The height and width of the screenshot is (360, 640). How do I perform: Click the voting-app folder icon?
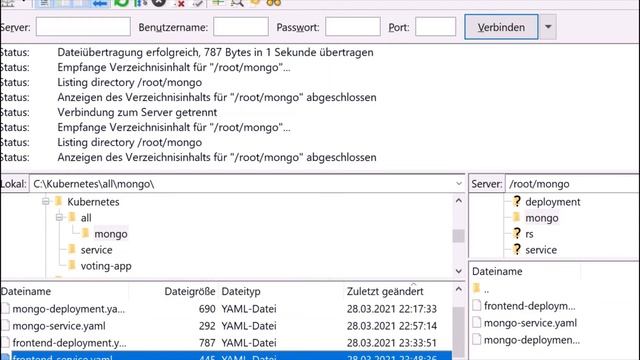[x=72, y=265]
